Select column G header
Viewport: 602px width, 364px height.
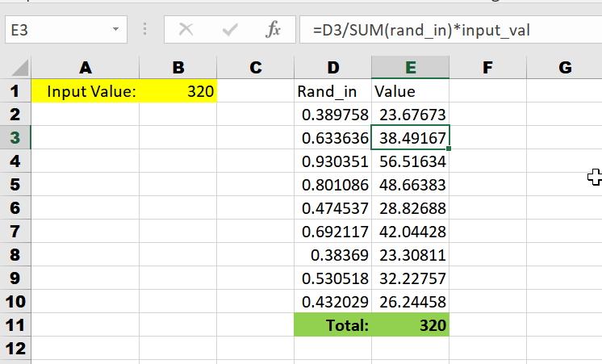coord(564,68)
